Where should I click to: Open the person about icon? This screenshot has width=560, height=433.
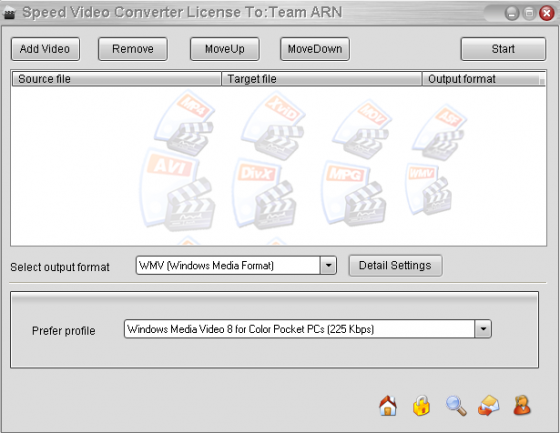pyautogui.click(x=522, y=405)
